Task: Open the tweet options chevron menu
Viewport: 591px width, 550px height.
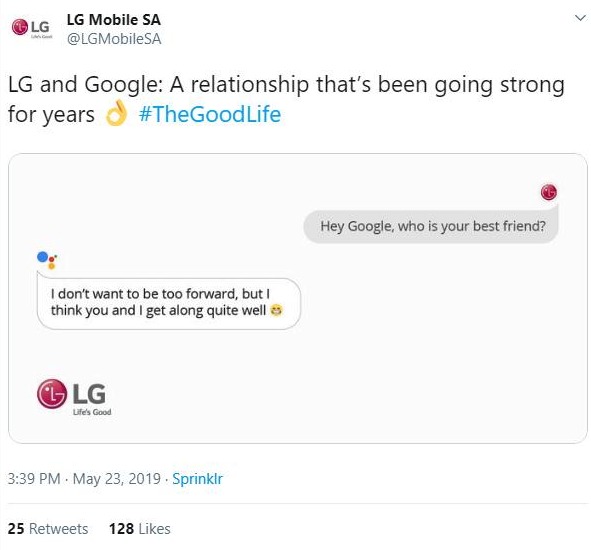Action: pyautogui.click(x=580, y=18)
